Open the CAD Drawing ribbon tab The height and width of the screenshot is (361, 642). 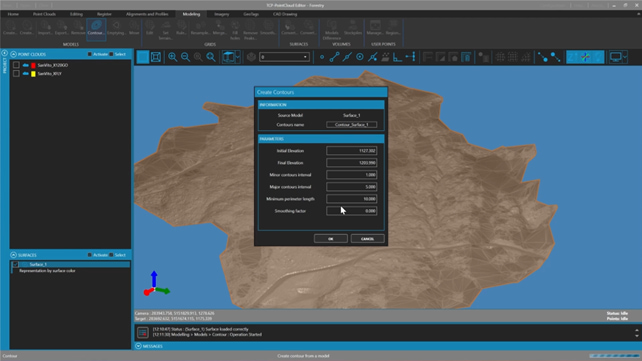click(285, 14)
